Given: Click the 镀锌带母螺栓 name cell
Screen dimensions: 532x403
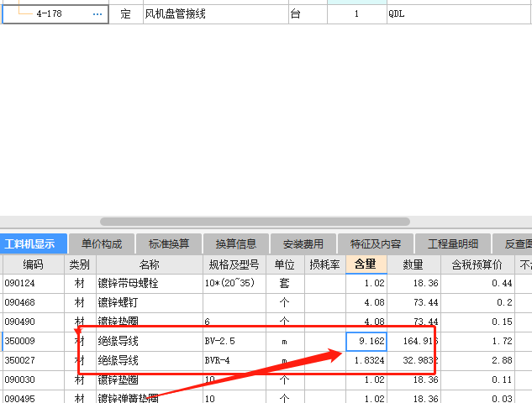Looking at the screenshot, I should coord(150,283).
